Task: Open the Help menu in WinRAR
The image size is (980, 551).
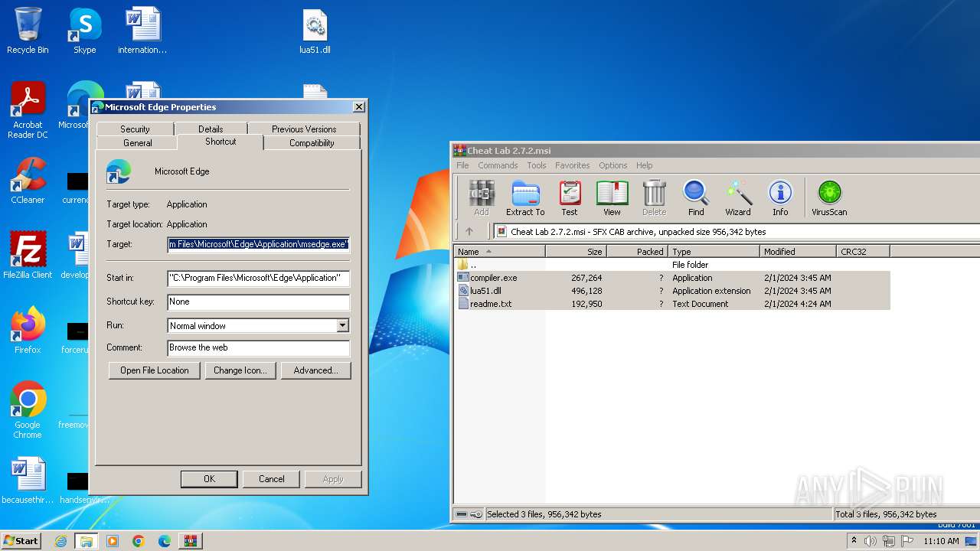Action: click(645, 165)
